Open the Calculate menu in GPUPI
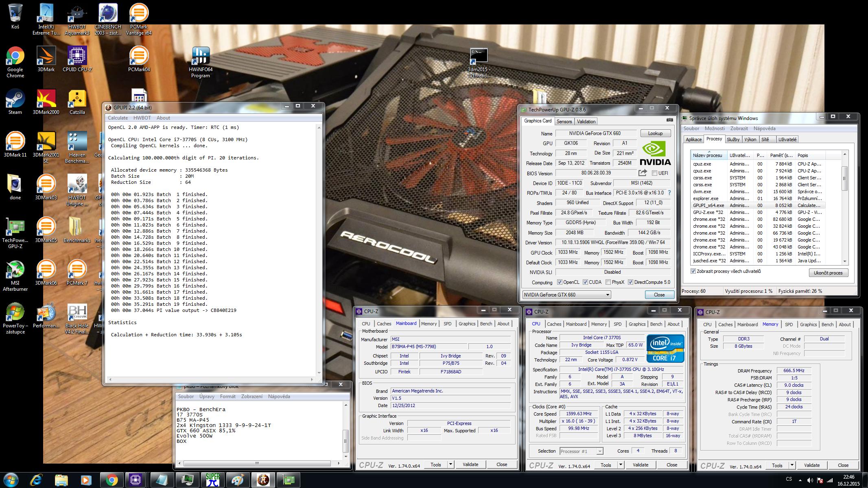 tap(118, 118)
